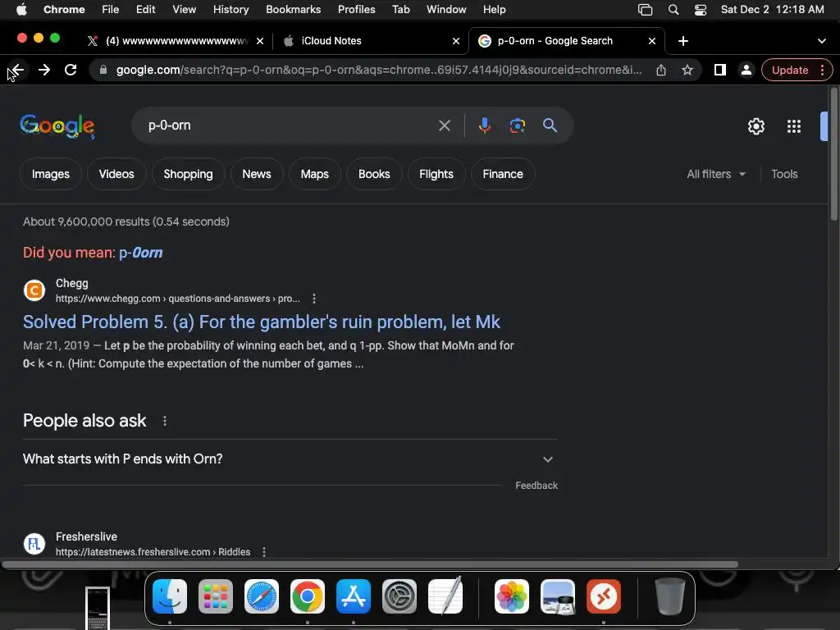Bookmark this page with the star icon
The height and width of the screenshot is (630, 840).
pyautogui.click(x=687, y=70)
